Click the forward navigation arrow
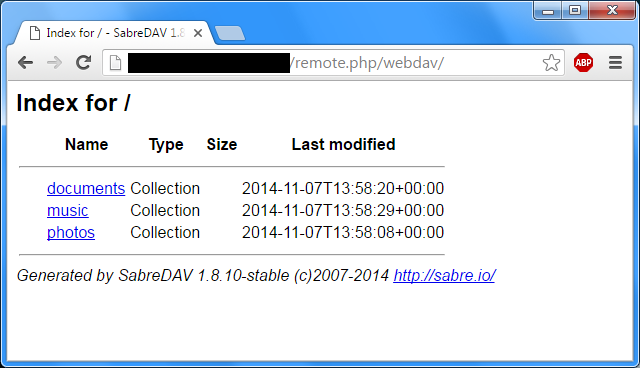 [x=54, y=63]
